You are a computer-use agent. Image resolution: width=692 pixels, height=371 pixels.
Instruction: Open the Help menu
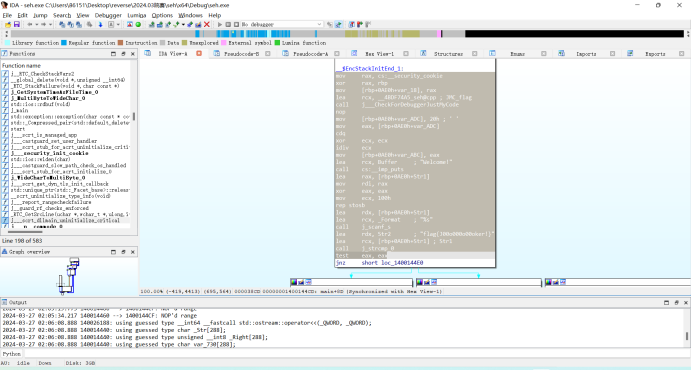click(214, 15)
